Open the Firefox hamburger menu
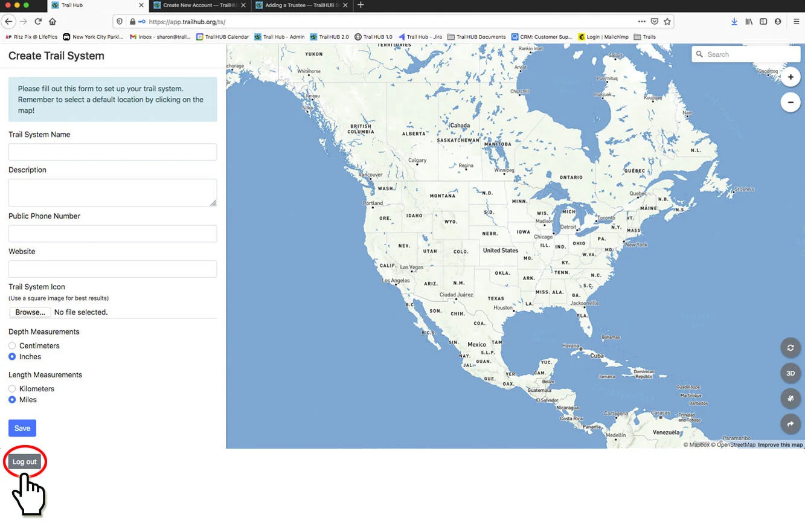This screenshot has height=532, width=805. pyautogui.click(x=796, y=21)
